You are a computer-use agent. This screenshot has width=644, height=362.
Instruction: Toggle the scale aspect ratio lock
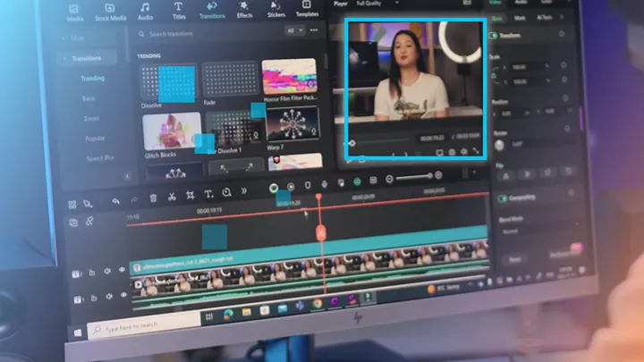pyautogui.click(x=495, y=75)
